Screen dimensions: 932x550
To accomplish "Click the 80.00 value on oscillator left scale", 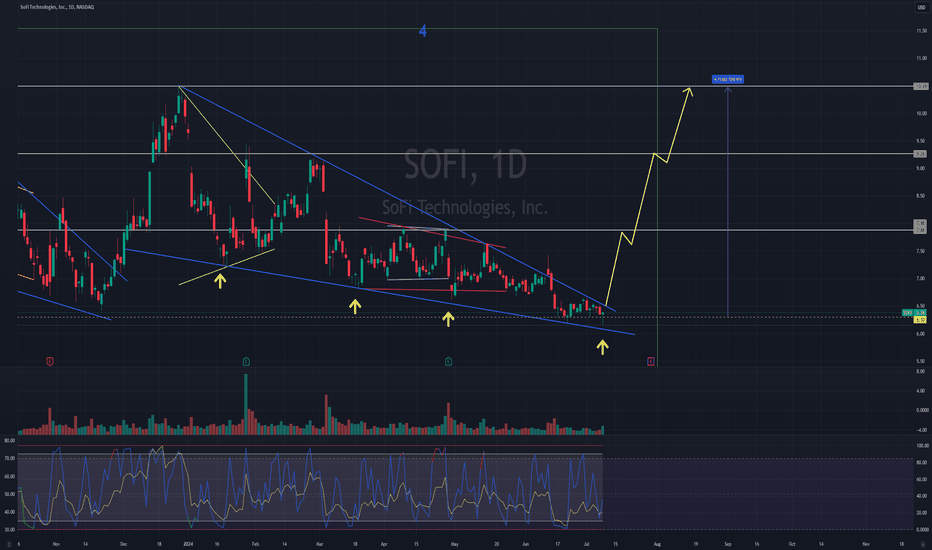I will pyautogui.click(x=10, y=441).
